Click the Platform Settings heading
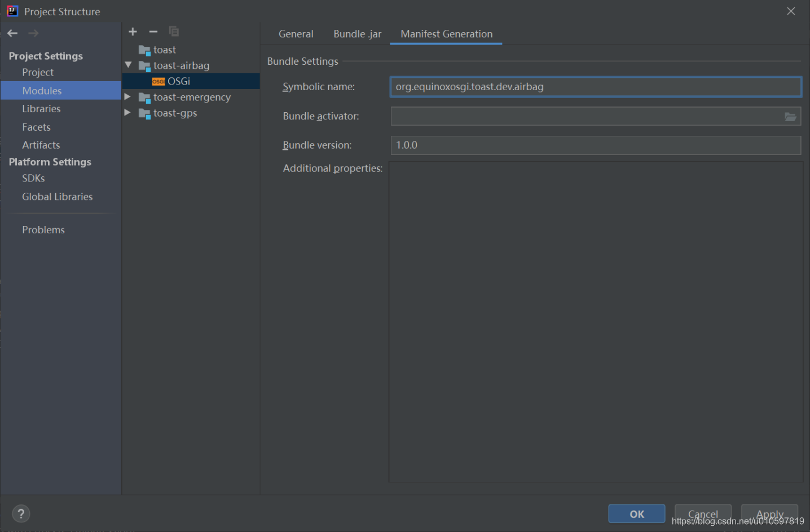 pyautogui.click(x=50, y=162)
